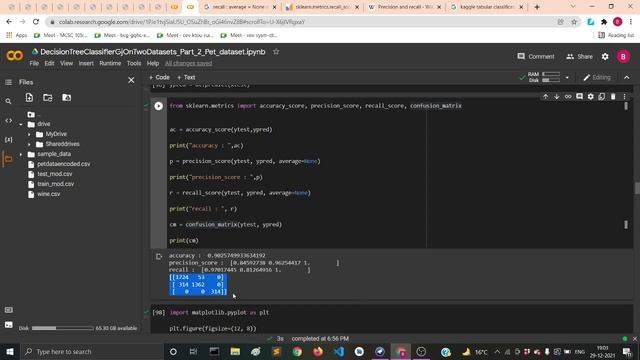The image size is (640, 360).
Task: Switch to the sklearn.metrics.recall_score tab
Action: tap(322, 7)
